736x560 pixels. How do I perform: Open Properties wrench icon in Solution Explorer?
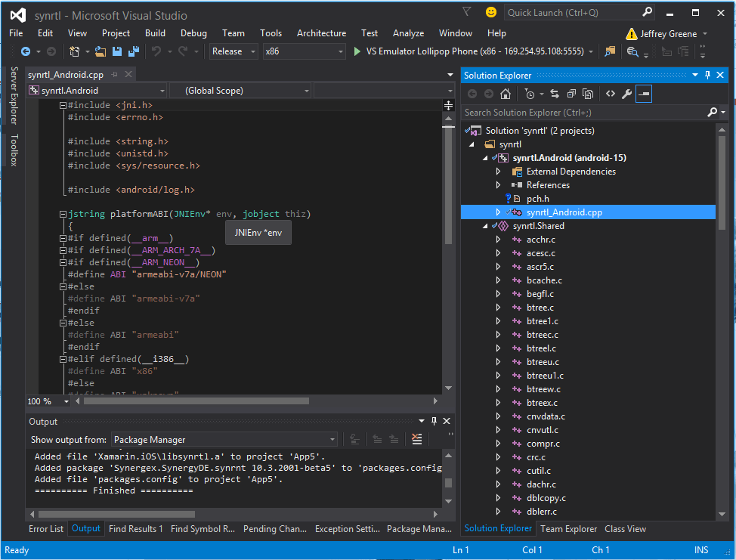[x=626, y=94]
